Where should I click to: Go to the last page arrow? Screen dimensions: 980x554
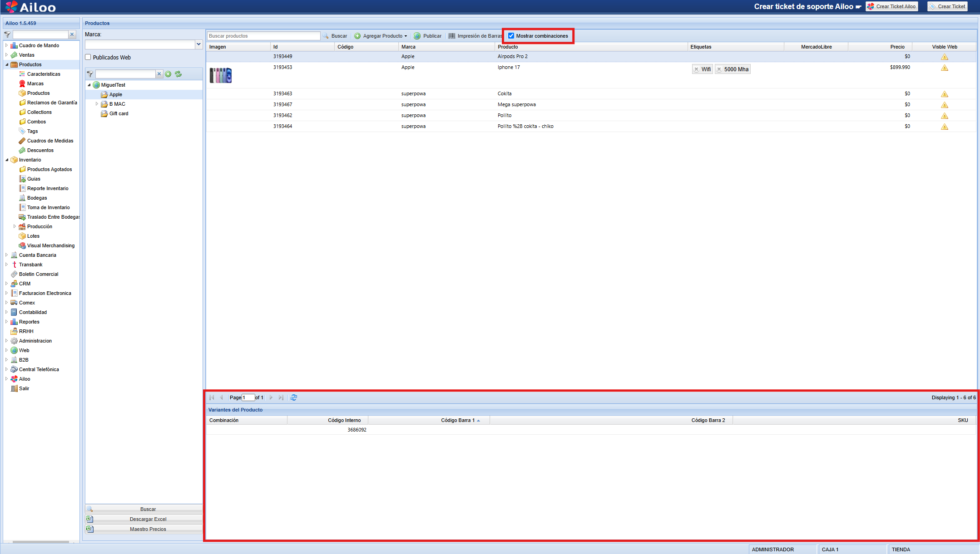(281, 397)
